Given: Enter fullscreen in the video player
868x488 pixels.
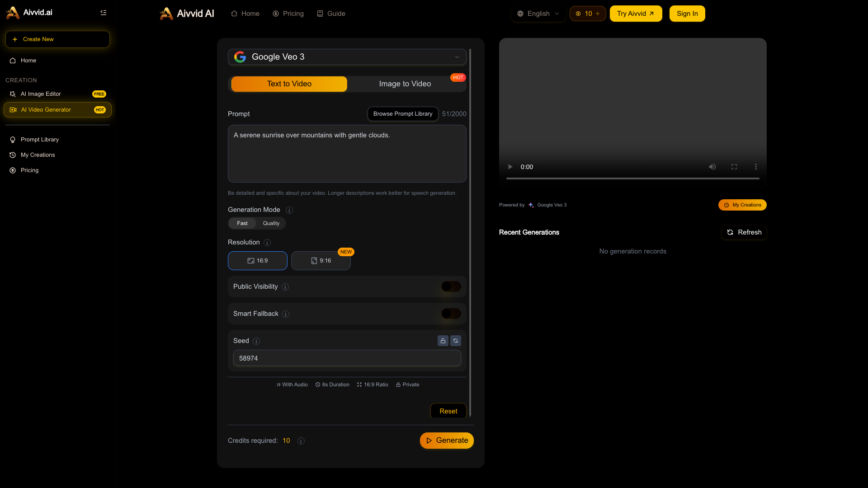Looking at the screenshot, I should pos(734,167).
